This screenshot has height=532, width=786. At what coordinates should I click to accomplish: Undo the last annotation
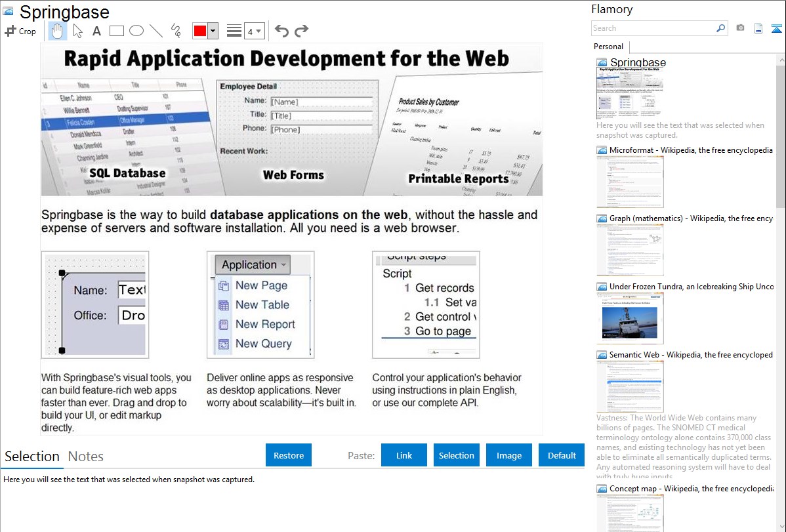(281, 31)
